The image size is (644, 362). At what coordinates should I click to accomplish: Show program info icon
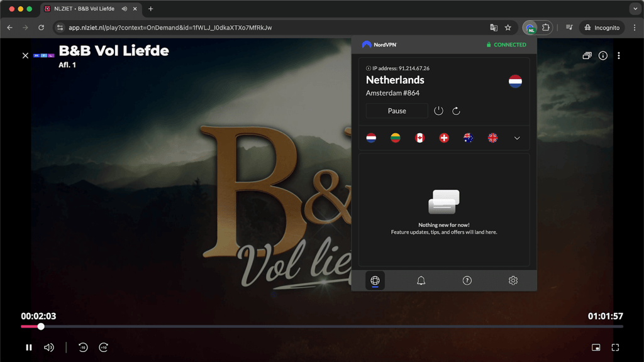(603, 55)
